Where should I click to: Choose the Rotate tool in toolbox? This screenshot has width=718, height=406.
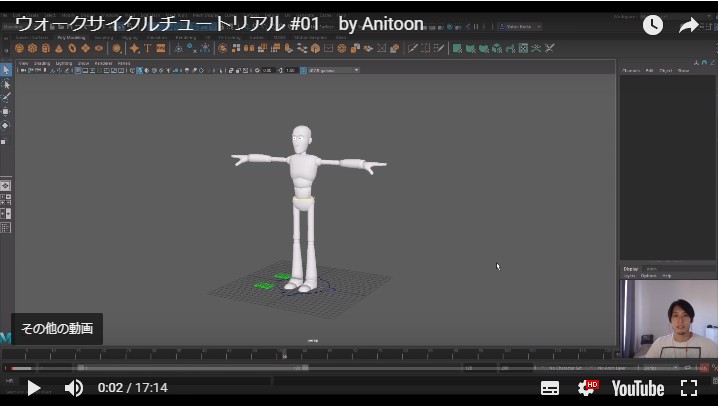click(x=6, y=125)
